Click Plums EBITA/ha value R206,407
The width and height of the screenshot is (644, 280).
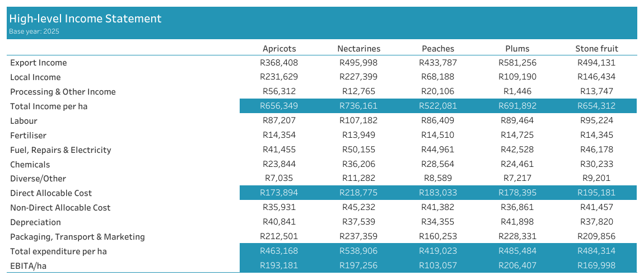point(517,265)
